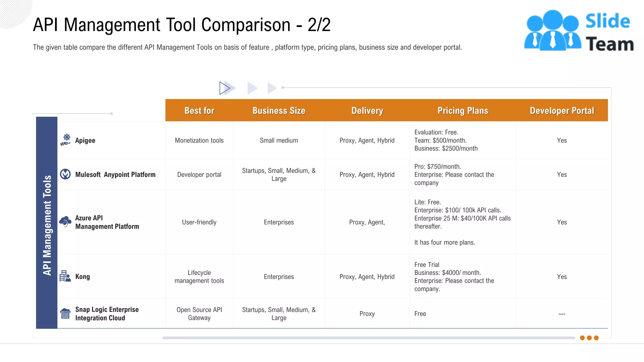644x362 pixels.
Task: Click the outlined play arrow above the table
Action: (225, 88)
